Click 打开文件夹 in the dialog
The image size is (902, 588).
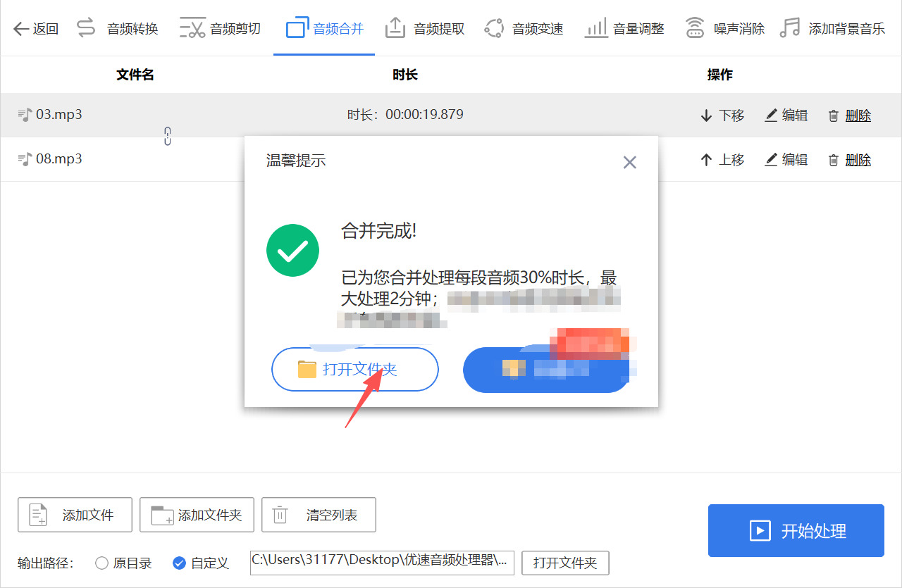point(355,369)
